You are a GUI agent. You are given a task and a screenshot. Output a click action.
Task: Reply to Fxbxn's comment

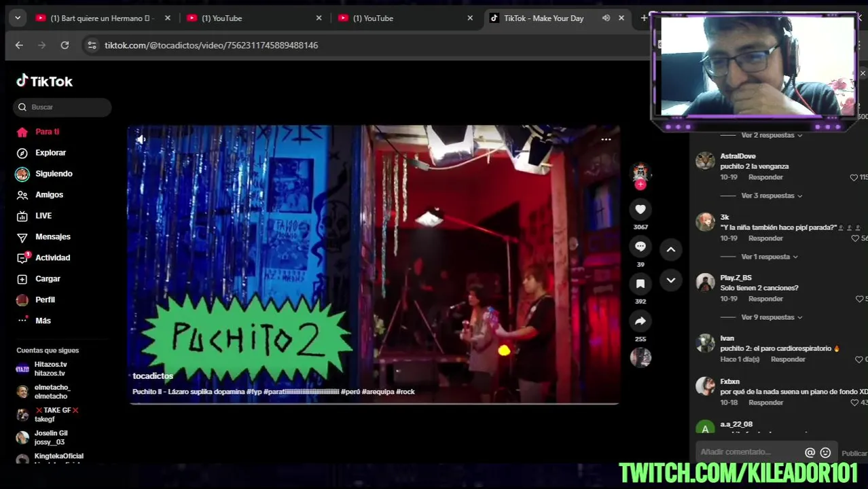765,403
